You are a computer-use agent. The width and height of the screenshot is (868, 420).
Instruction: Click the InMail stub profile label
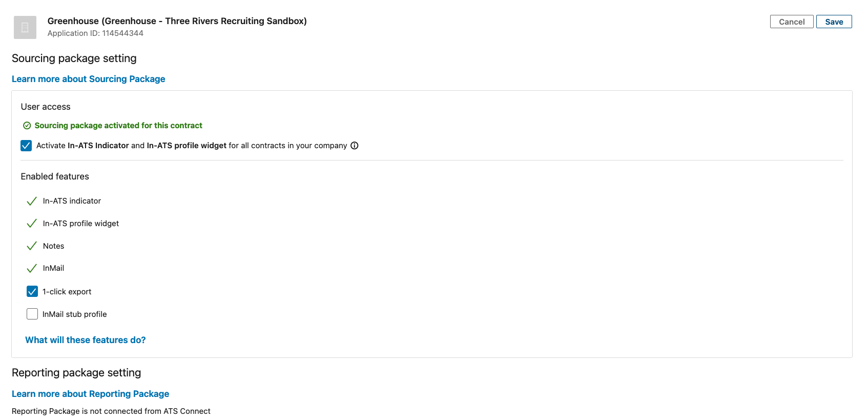pyautogui.click(x=75, y=314)
